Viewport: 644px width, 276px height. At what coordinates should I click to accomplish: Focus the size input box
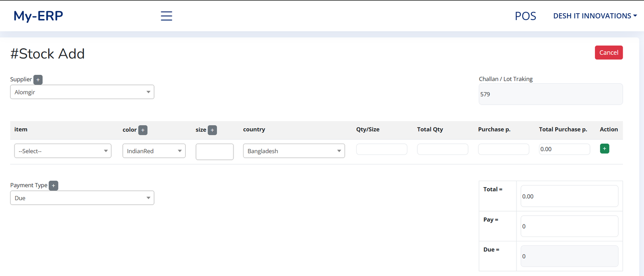pos(215,152)
